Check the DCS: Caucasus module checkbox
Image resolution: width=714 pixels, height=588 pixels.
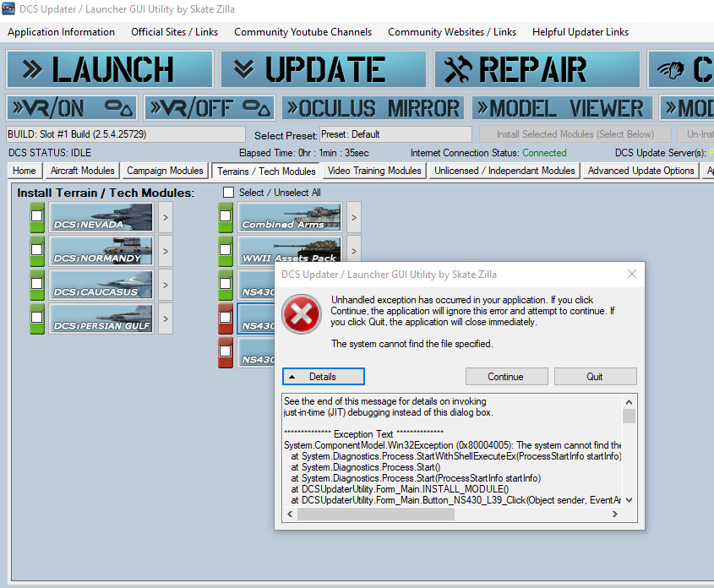point(37,284)
